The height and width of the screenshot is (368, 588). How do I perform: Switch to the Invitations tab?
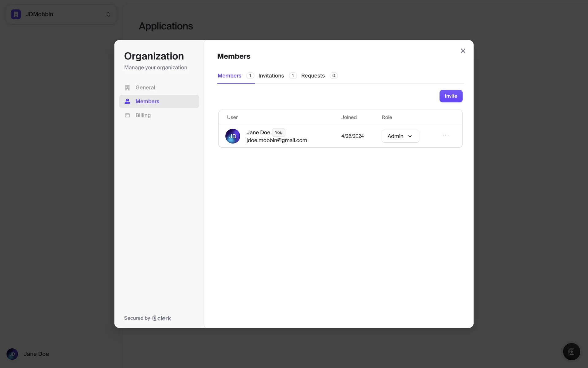(271, 76)
